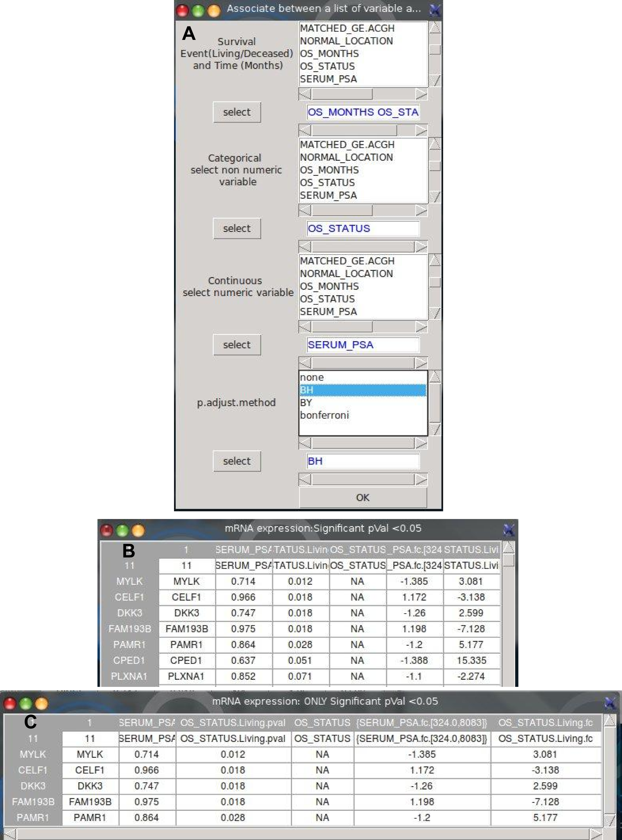Click the orange circle icon in the panel C window title bar
The image size is (622, 840).
tap(41, 703)
